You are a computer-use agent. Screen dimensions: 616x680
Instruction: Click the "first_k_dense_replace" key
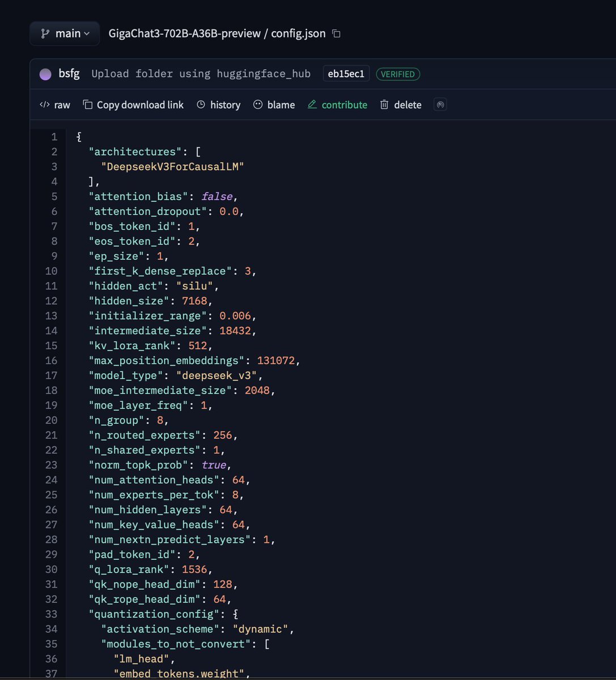coord(160,271)
